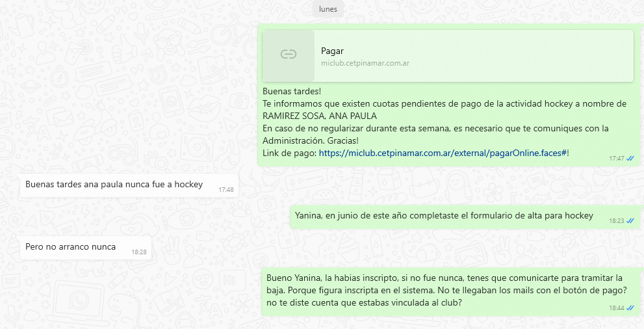Screen dimensions: 644x329
Task: Click the blue double-check next to 18:23
Action: (630, 220)
